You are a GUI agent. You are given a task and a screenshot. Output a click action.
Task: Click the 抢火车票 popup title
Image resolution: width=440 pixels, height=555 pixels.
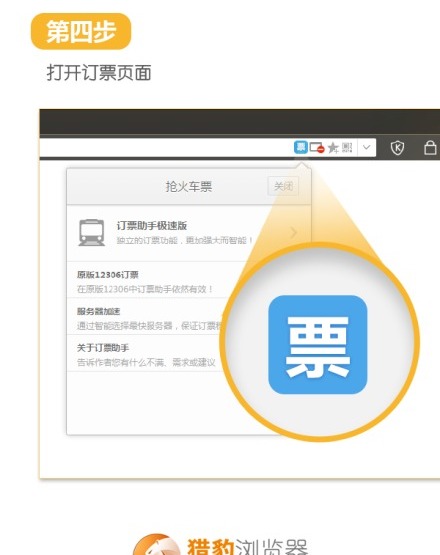tap(189, 186)
